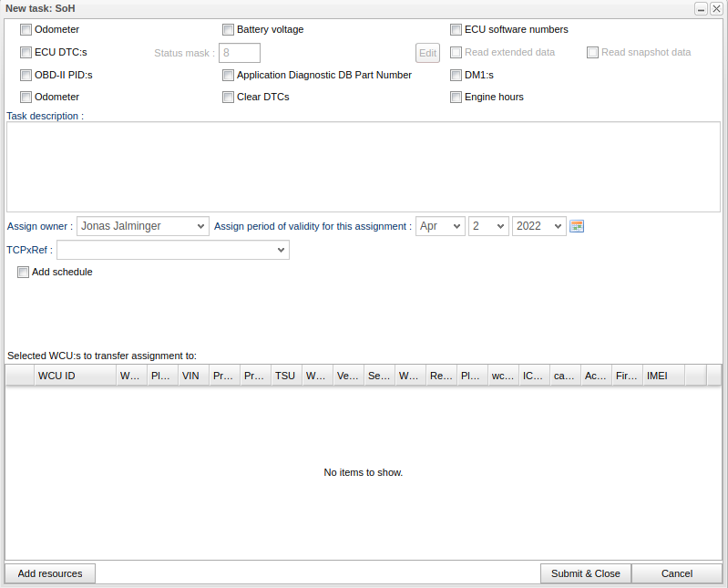Check the ECU DTC:s option
Viewport: 728px width, 588px height.
[x=26, y=52]
